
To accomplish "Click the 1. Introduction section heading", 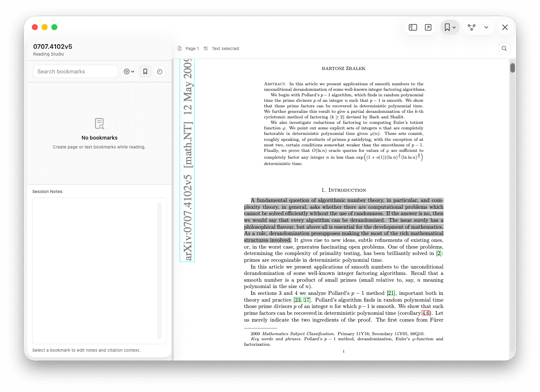I will (343, 190).
